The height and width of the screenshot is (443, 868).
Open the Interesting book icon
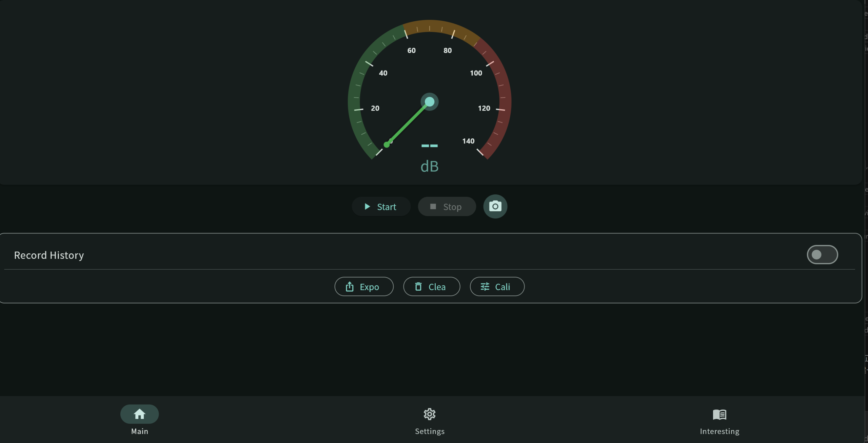click(719, 414)
